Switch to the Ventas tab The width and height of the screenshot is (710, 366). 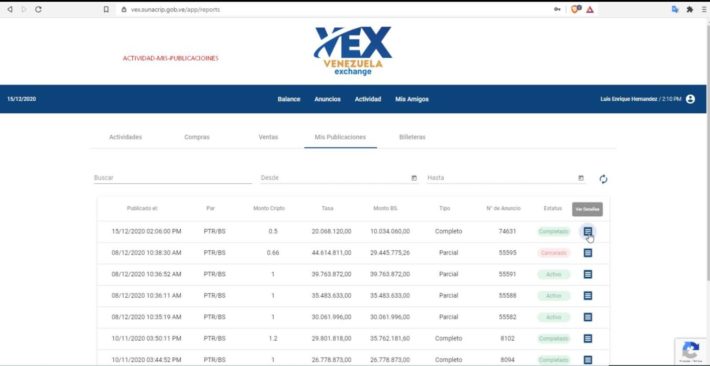268,137
